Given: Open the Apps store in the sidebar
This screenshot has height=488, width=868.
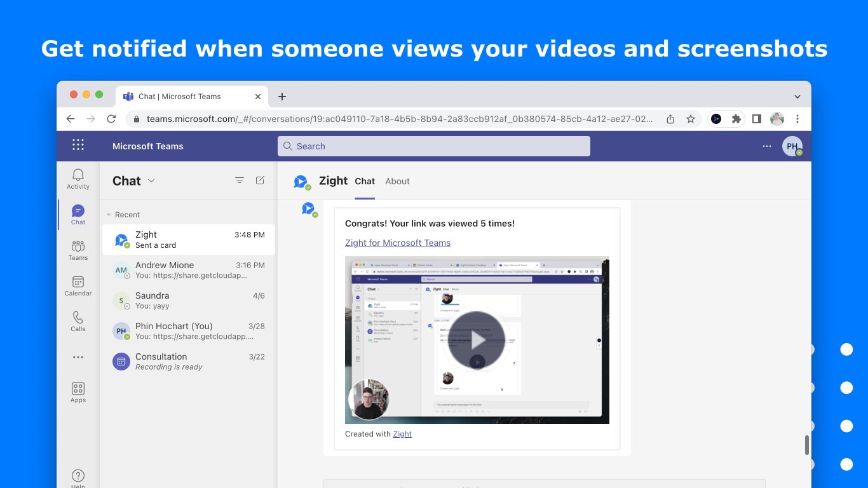Looking at the screenshot, I should [x=78, y=393].
